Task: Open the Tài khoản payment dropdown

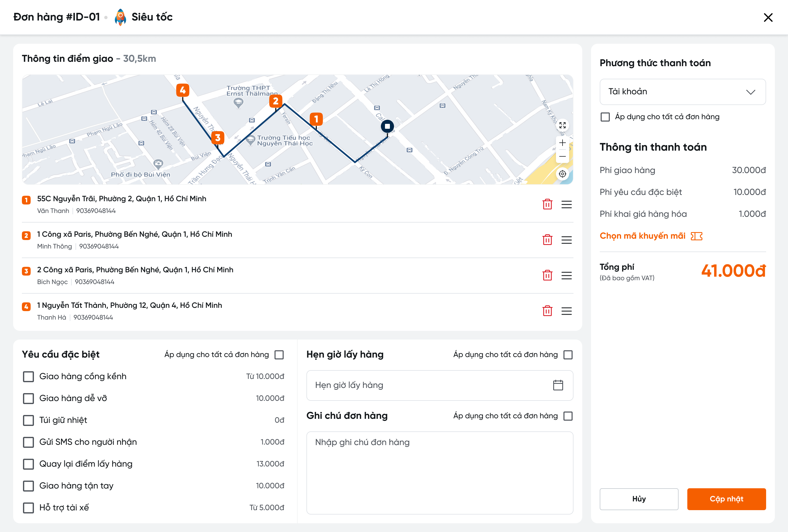Action: point(682,92)
